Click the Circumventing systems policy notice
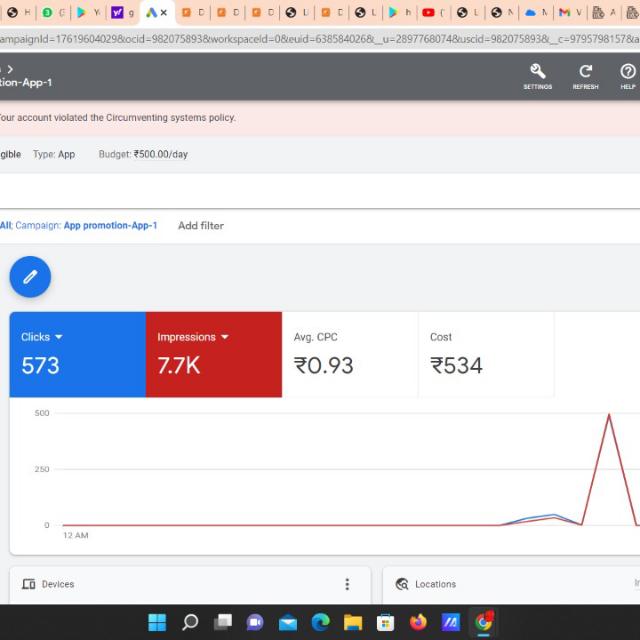Viewport: 640px width, 640px height. (x=118, y=118)
